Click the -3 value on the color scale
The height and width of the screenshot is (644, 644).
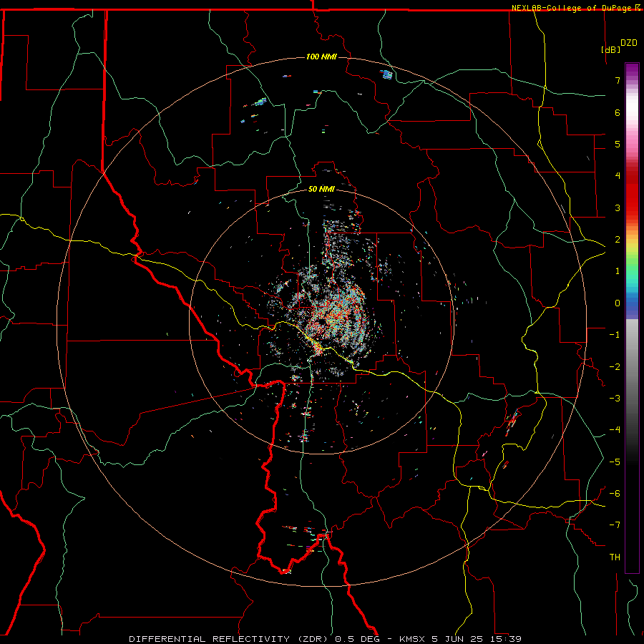tap(615, 399)
